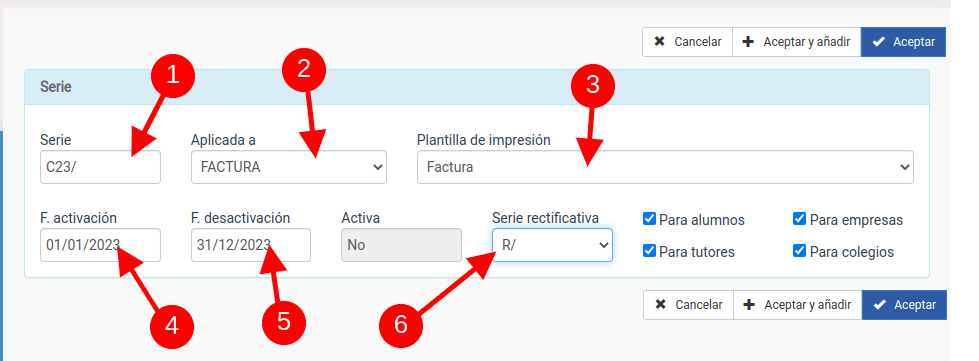Toggle the Para colegios checkbox
Image resolution: width=979 pixels, height=361 pixels.
(799, 251)
